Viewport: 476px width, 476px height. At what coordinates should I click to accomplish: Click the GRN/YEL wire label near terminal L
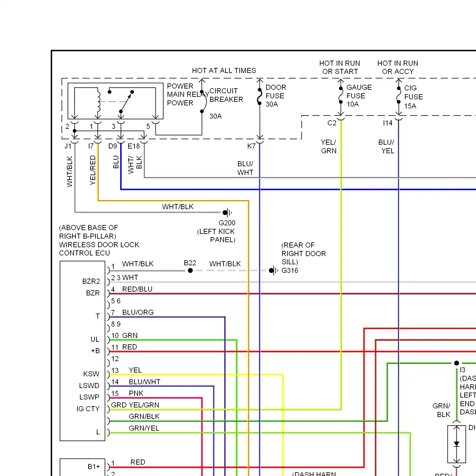[x=144, y=428]
